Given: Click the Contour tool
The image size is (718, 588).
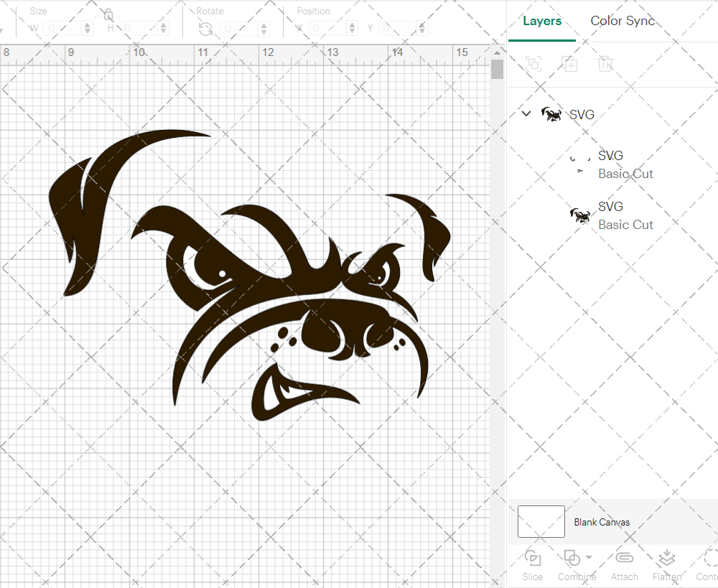Looking at the screenshot, I should (x=707, y=565).
